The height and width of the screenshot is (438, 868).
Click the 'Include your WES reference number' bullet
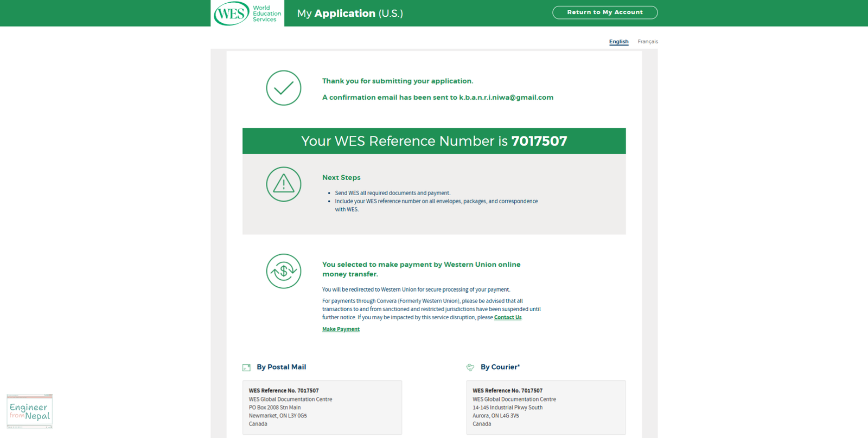(x=436, y=205)
